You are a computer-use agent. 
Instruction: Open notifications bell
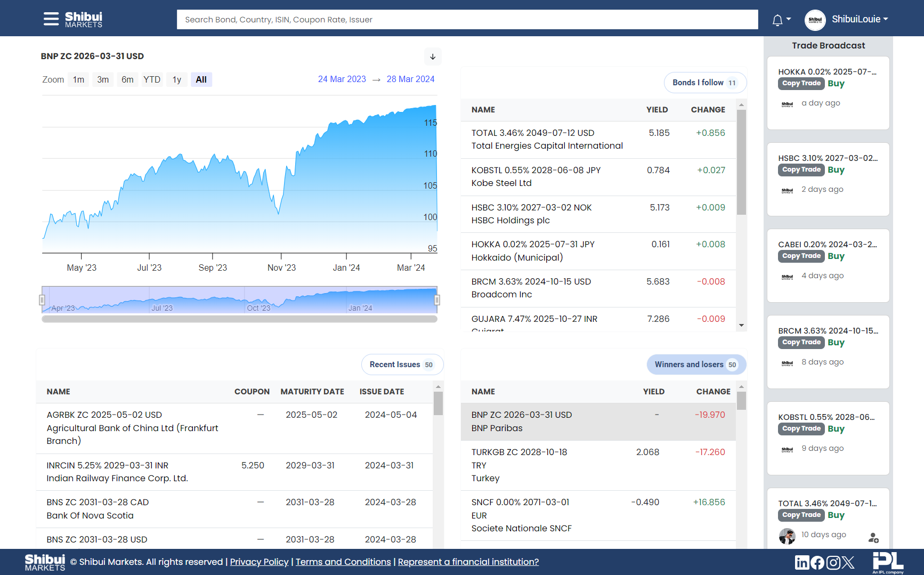[x=777, y=20]
